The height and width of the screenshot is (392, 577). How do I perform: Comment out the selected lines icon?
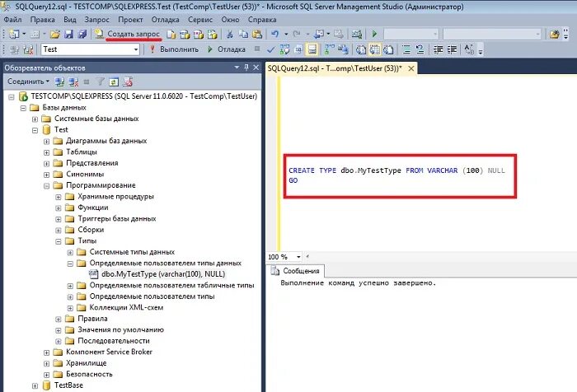coord(406,49)
